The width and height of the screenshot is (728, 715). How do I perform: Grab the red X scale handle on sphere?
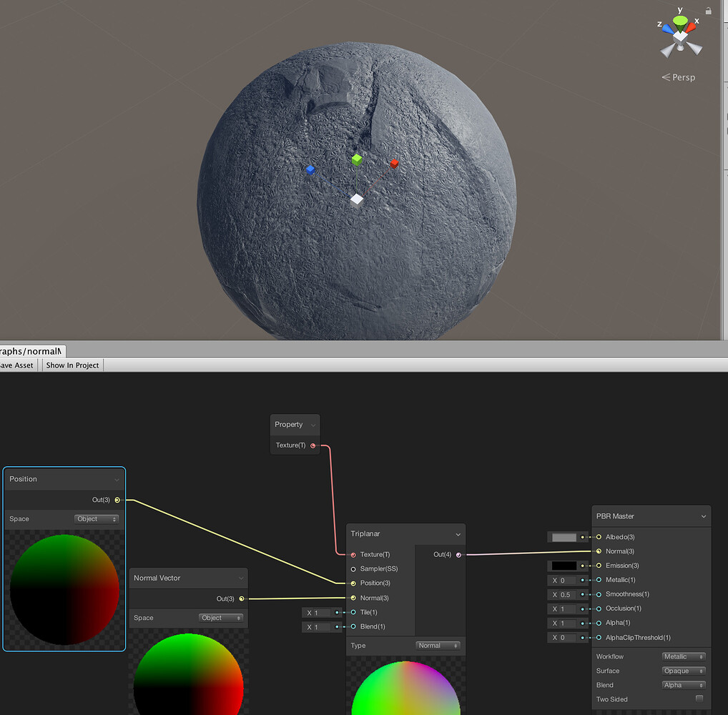pyautogui.click(x=394, y=164)
